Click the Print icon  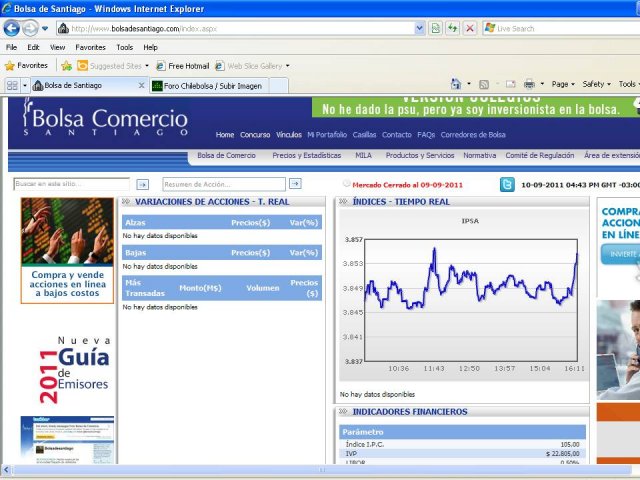point(529,84)
